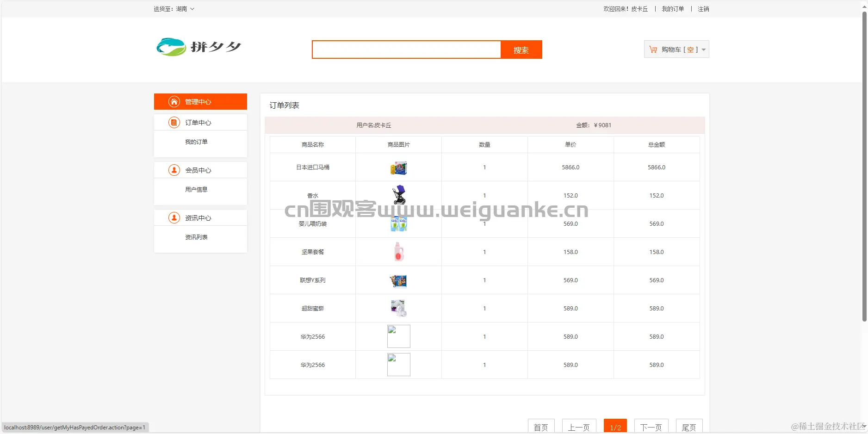The height and width of the screenshot is (434, 868).
Task: Click the orange 搜索 button
Action: pyautogui.click(x=521, y=50)
